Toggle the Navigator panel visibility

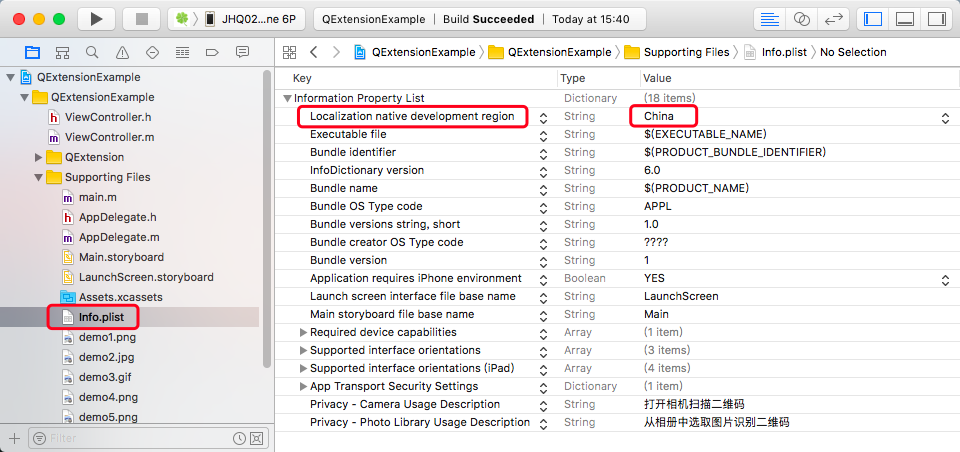click(873, 19)
